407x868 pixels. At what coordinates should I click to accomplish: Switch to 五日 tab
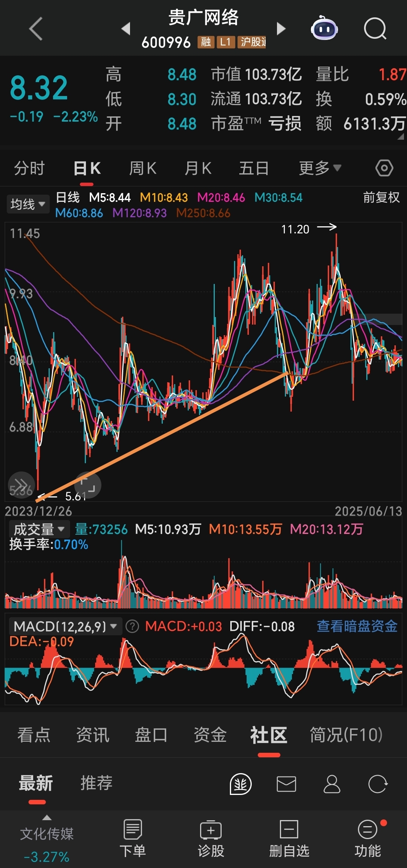coord(254,168)
